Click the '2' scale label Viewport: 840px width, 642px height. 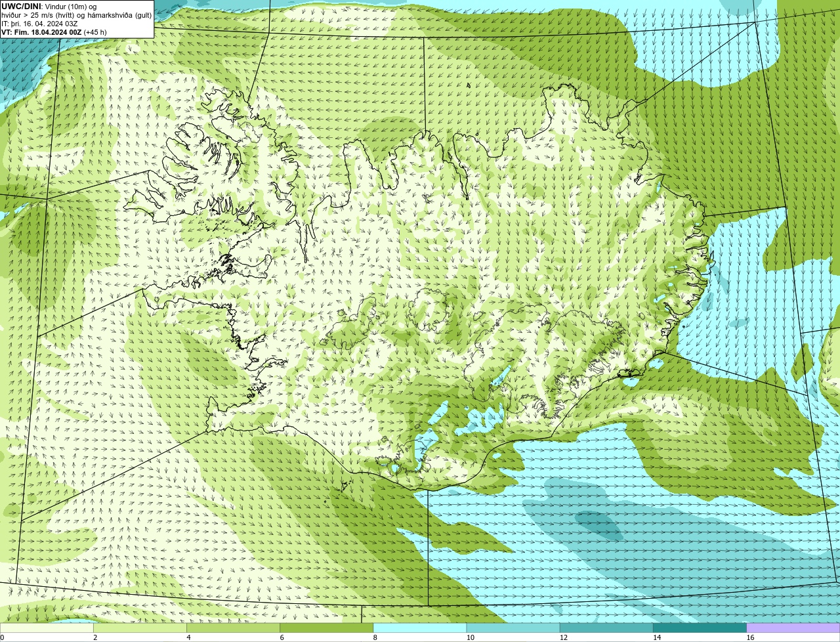pyautogui.click(x=95, y=637)
